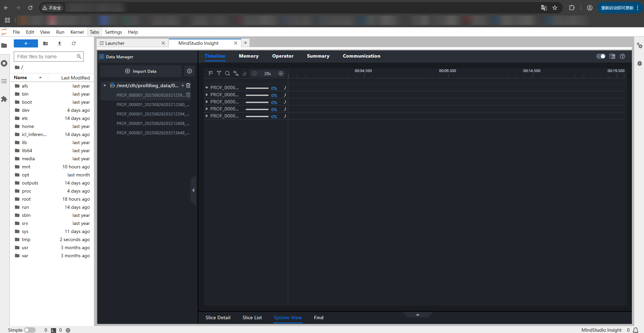This screenshot has height=333, width=644.
Task: Select the Timeline tab
Action: 215,56
